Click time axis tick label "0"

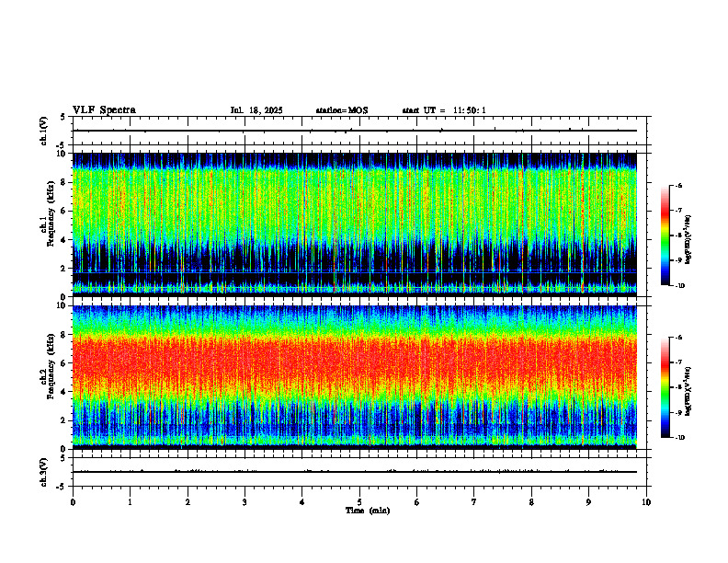tap(73, 502)
